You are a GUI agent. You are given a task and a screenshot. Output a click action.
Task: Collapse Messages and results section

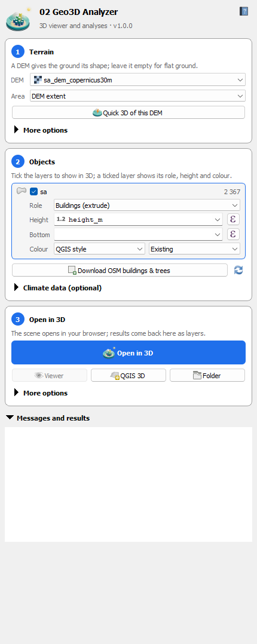pos(48,418)
